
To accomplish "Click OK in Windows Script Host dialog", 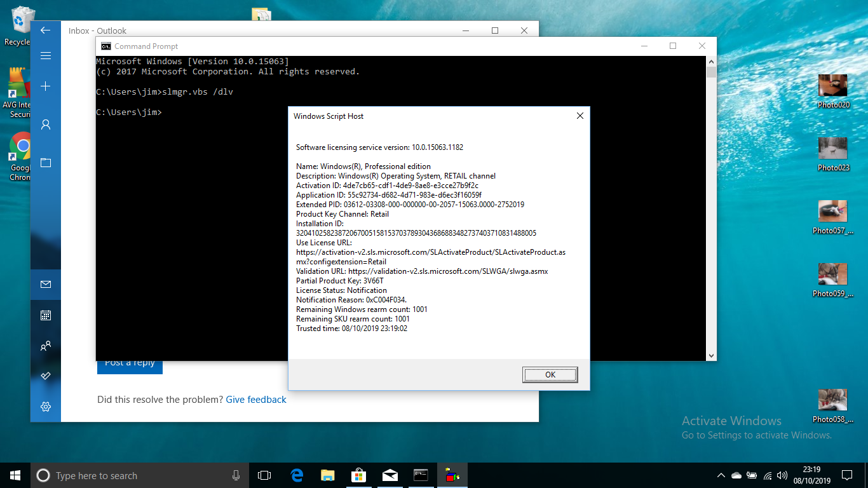I will [550, 375].
